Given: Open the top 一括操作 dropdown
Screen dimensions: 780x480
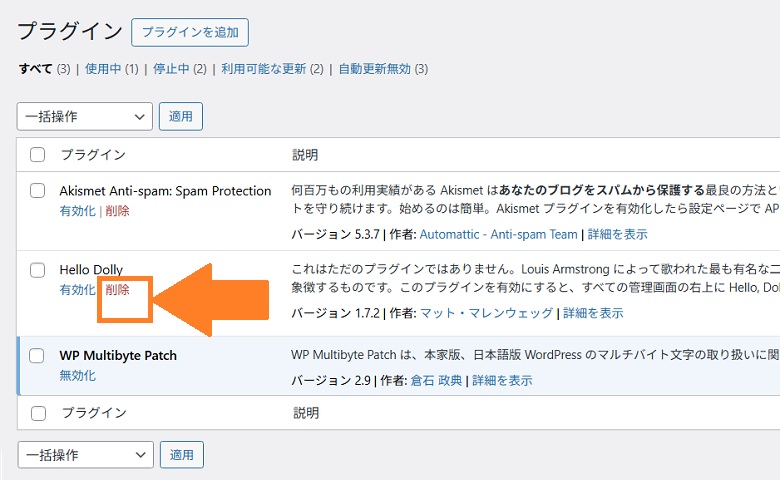Looking at the screenshot, I should tap(85, 116).
